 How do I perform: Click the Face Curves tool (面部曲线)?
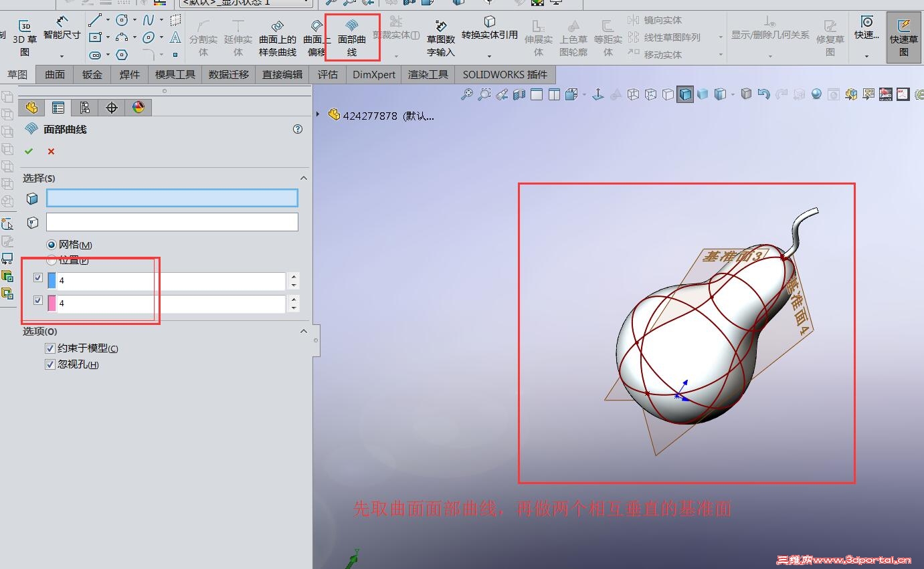pyautogui.click(x=352, y=38)
